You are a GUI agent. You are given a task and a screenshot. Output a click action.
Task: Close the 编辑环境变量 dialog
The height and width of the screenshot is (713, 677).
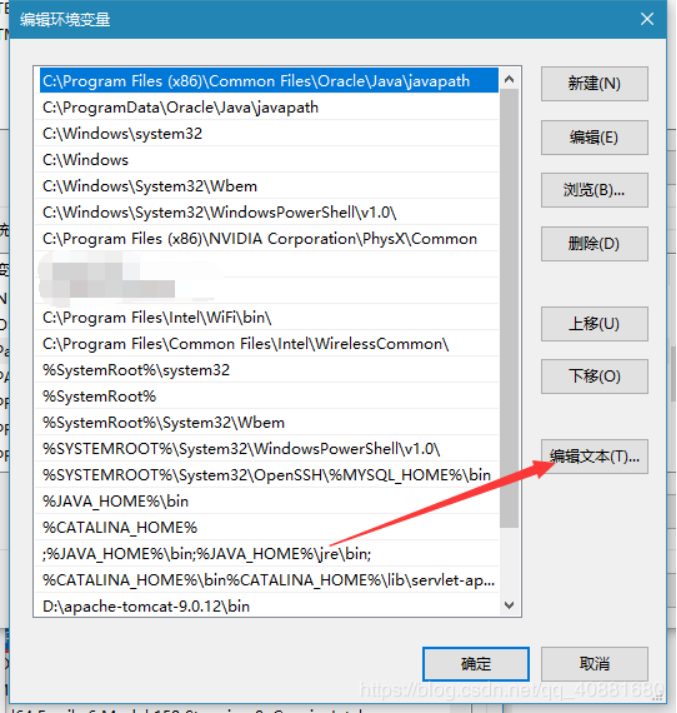tap(647, 19)
